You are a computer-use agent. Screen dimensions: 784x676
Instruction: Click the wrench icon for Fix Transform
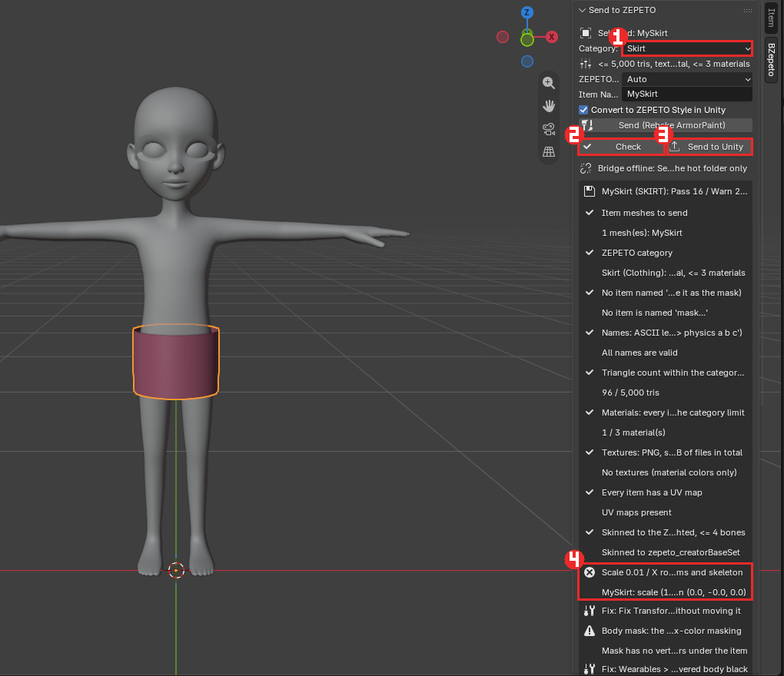tap(590, 611)
